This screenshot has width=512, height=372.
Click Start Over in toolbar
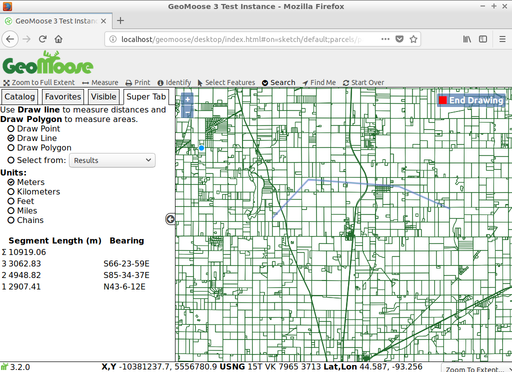tap(363, 82)
